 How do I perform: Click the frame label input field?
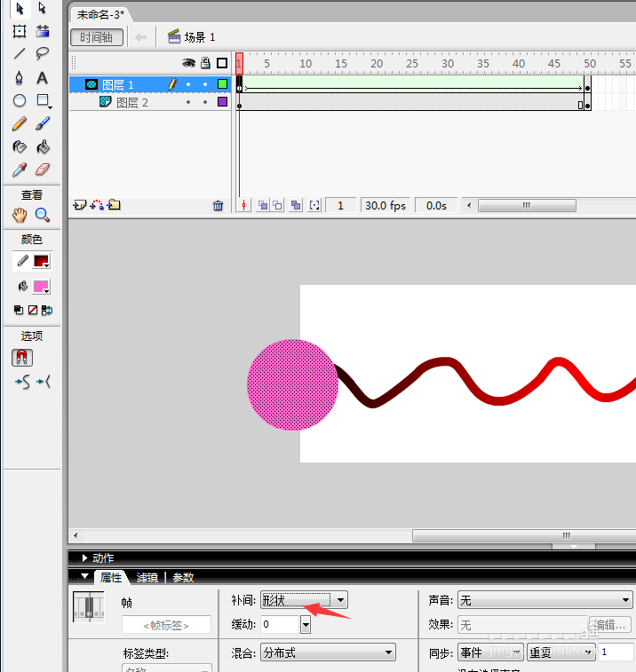point(166,625)
